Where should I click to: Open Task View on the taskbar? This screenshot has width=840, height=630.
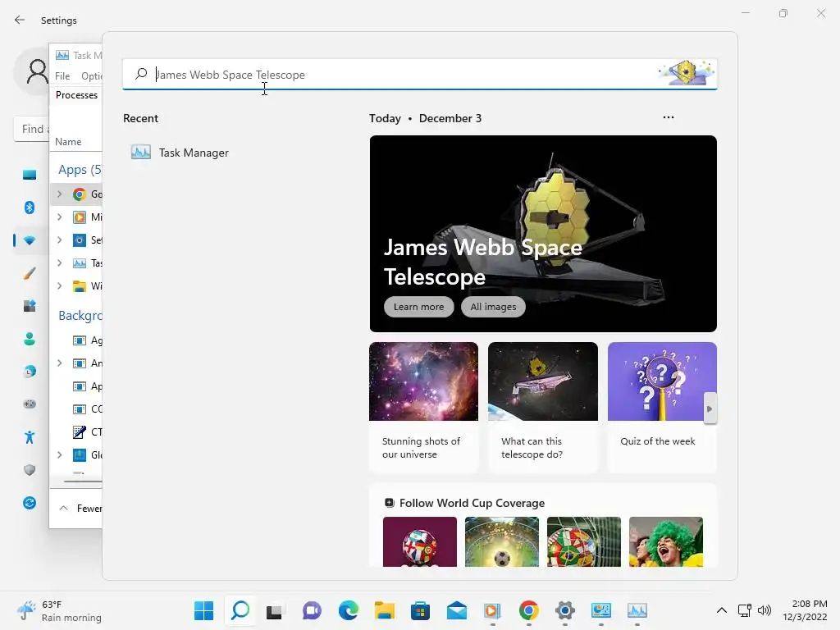275,610
